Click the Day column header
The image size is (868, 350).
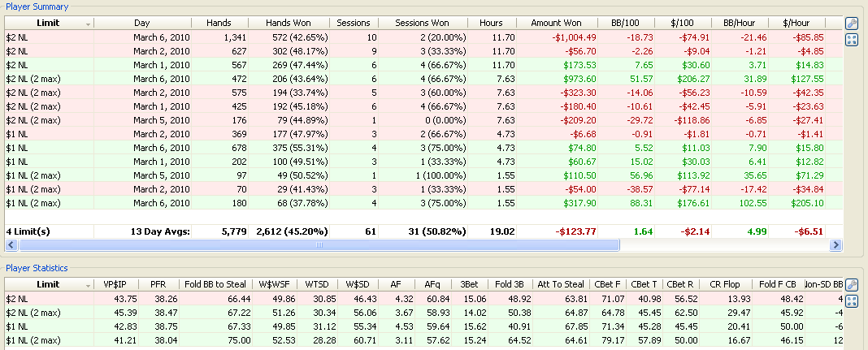click(x=141, y=24)
